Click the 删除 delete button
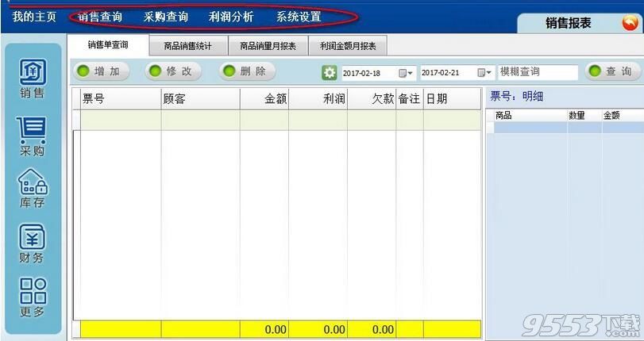This screenshot has height=341, width=644. tap(247, 71)
